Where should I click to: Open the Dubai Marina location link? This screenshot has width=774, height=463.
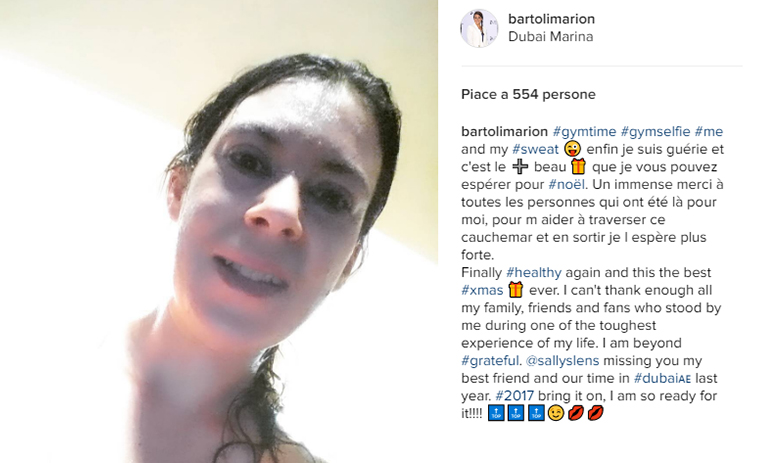tap(550, 37)
